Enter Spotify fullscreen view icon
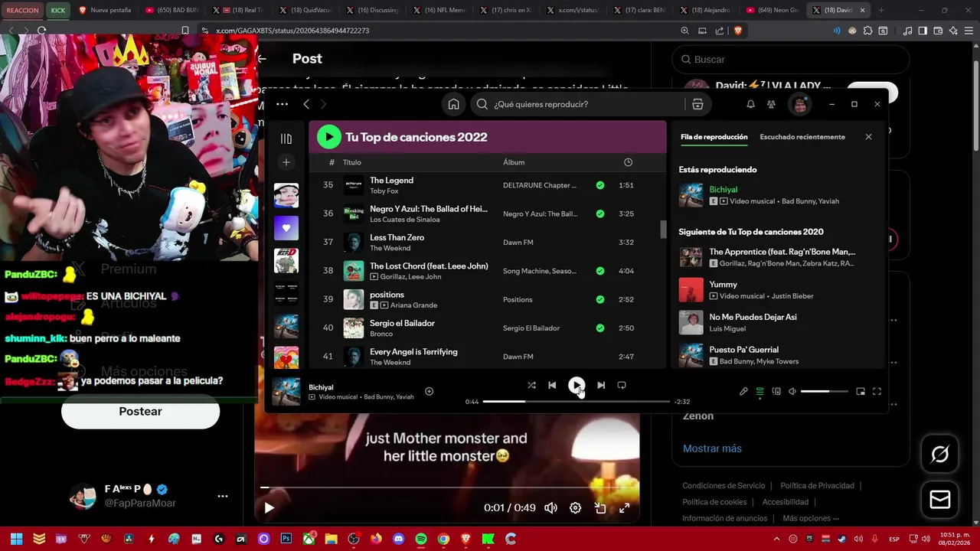 [877, 392]
